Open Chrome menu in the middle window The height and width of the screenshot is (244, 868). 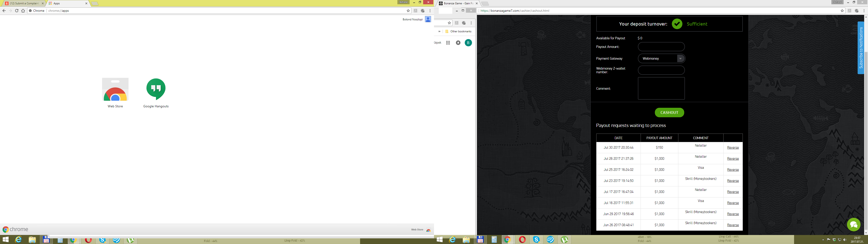471,23
